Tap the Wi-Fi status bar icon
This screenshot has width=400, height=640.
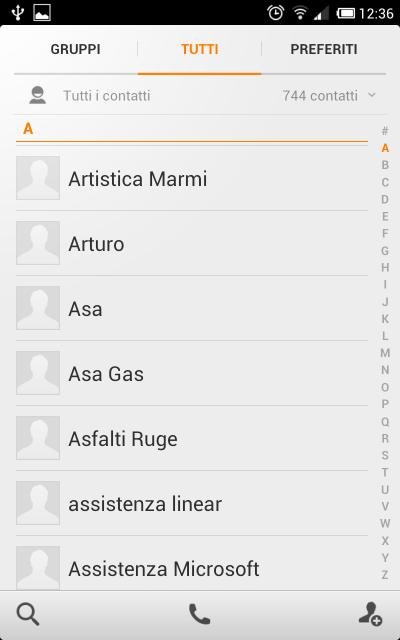(x=300, y=13)
